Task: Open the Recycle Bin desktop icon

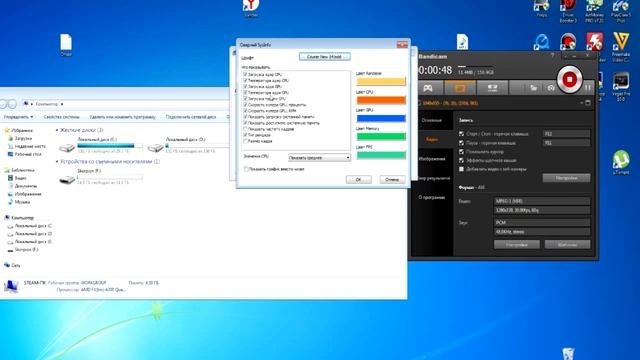Action: [568, 353]
